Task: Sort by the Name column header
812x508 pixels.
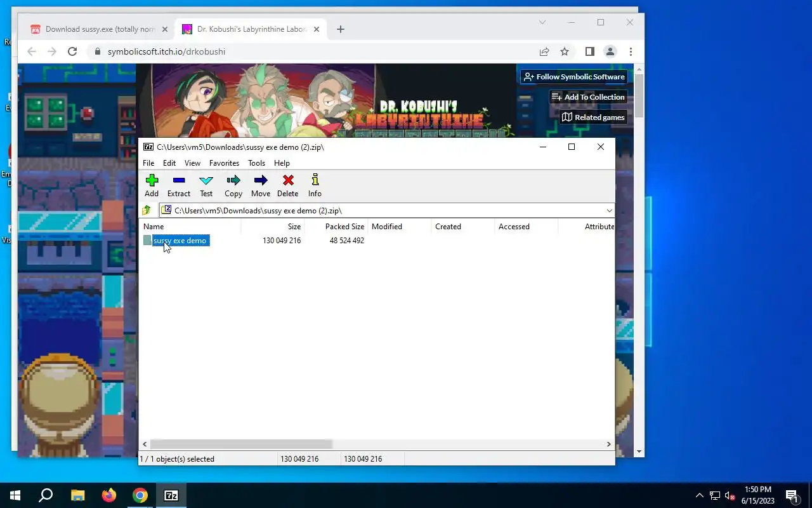Action: coord(190,227)
